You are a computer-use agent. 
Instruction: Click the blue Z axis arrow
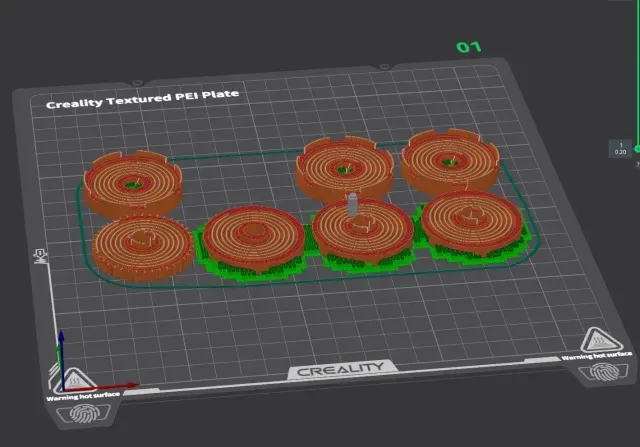click(61, 359)
